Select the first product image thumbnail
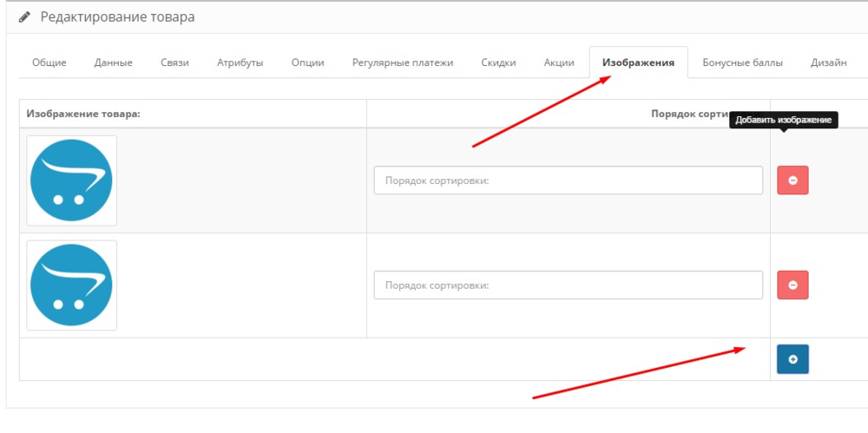868x433 pixels. pos(71,180)
